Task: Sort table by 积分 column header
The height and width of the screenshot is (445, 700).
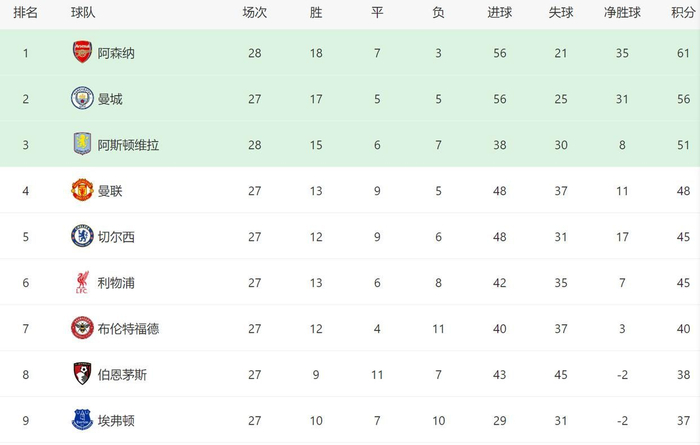Action: 685,13
